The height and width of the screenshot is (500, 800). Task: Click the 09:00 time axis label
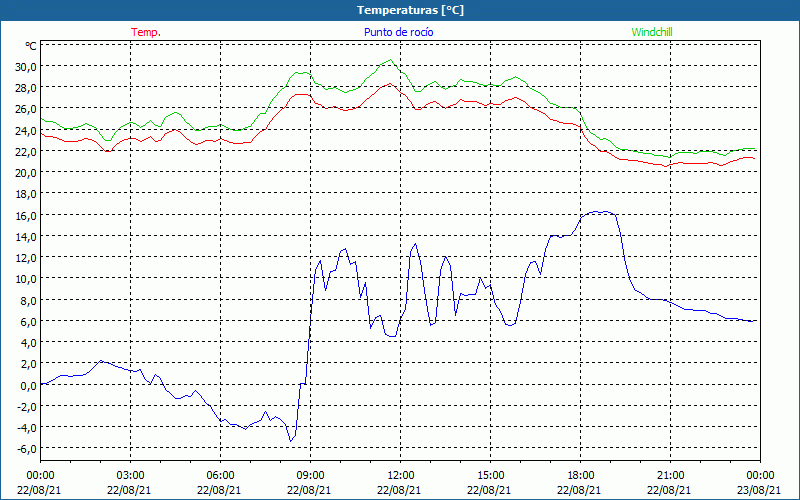pyautogui.click(x=310, y=476)
